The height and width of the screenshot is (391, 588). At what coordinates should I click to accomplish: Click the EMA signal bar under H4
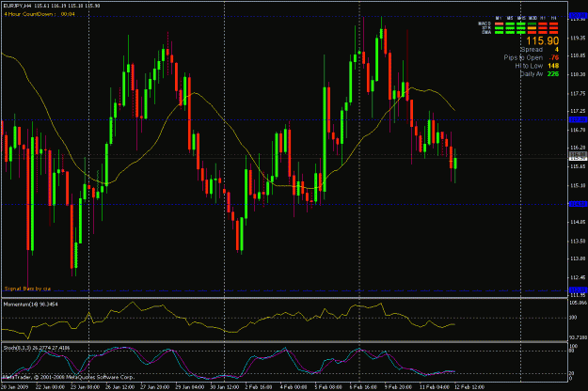point(553,32)
